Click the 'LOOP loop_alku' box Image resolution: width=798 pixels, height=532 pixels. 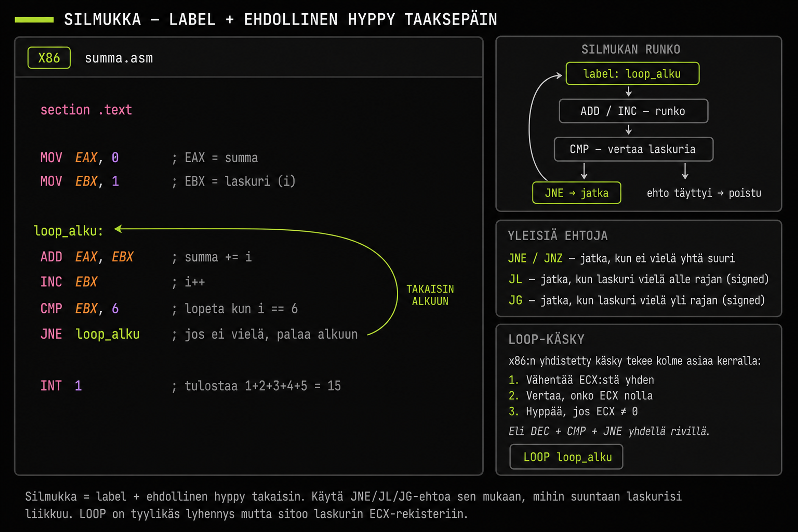click(566, 457)
